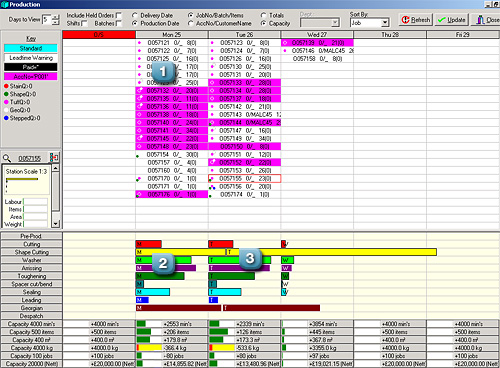The image size is (500, 368).
Task: Click the Close button in toolbar
Action: click(x=487, y=20)
